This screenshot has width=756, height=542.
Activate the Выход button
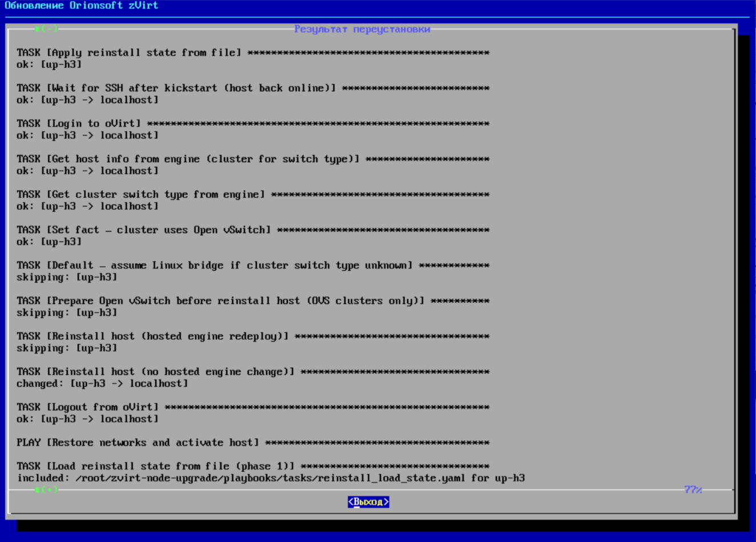pyautogui.click(x=368, y=502)
